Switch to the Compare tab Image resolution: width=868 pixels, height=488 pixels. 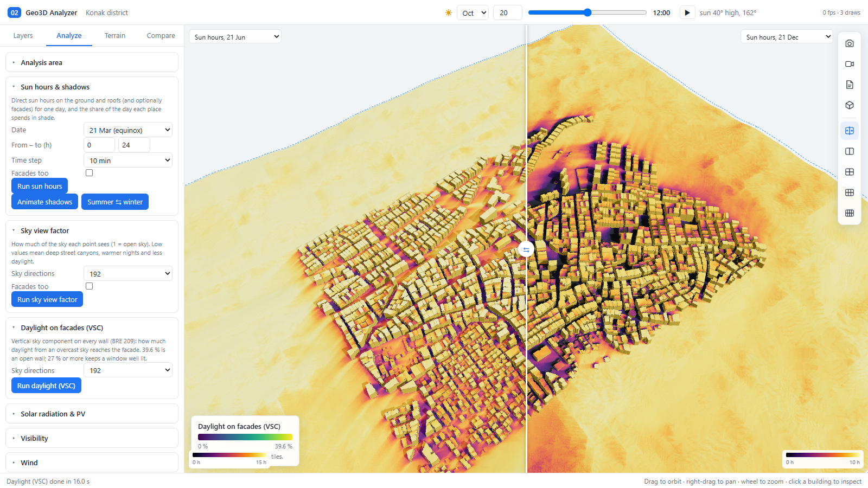point(161,36)
